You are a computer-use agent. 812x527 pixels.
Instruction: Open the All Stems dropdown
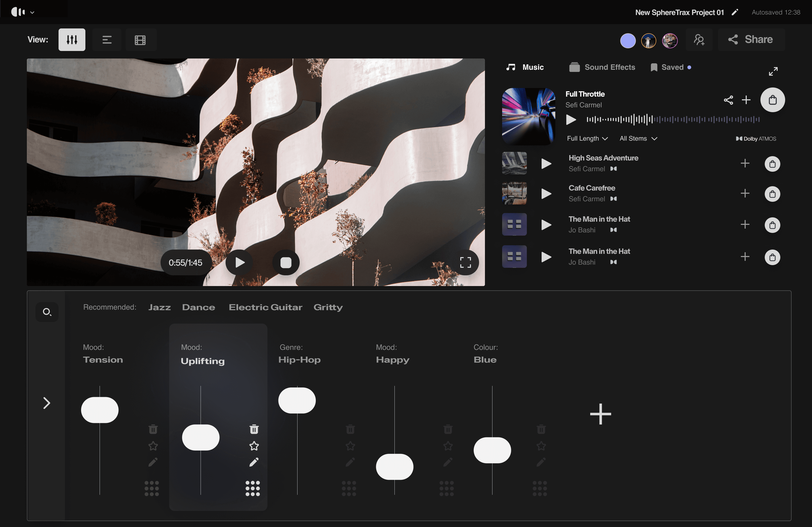point(638,138)
